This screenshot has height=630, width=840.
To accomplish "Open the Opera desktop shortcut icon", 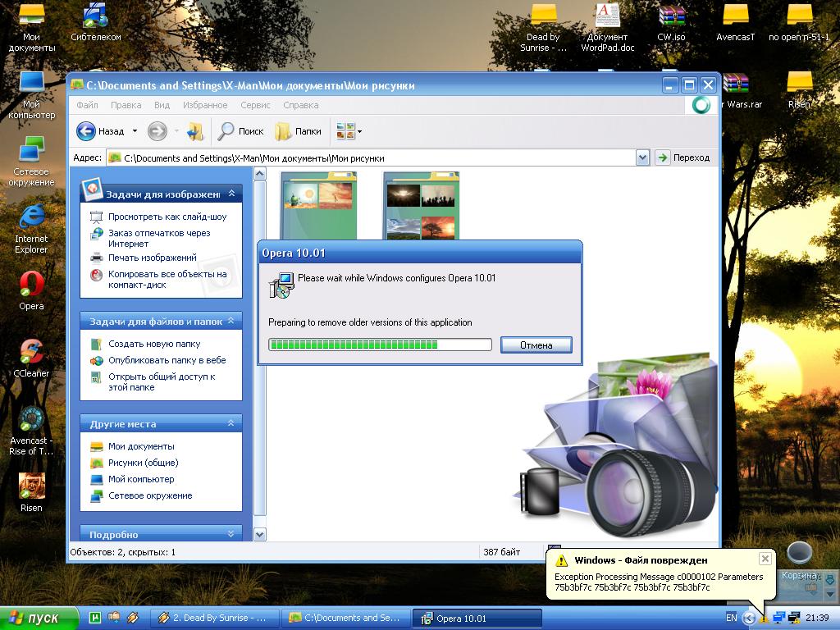I will click(31, 284).
